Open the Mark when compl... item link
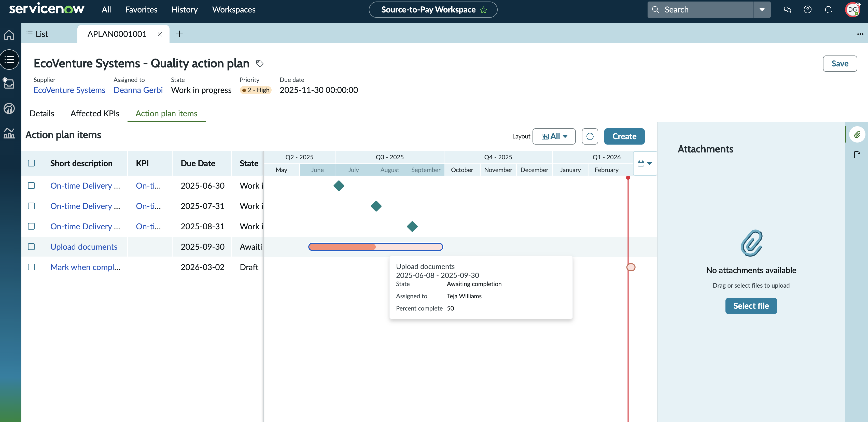868x422 pixels. pyautogui.click(x=85, y=267)
